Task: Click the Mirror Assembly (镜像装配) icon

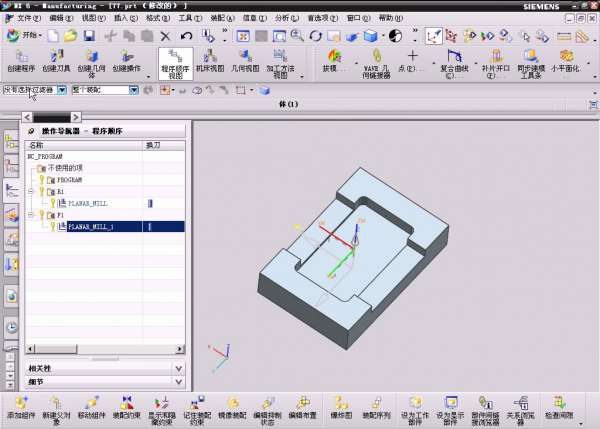Action: click(x=232, y=407)
